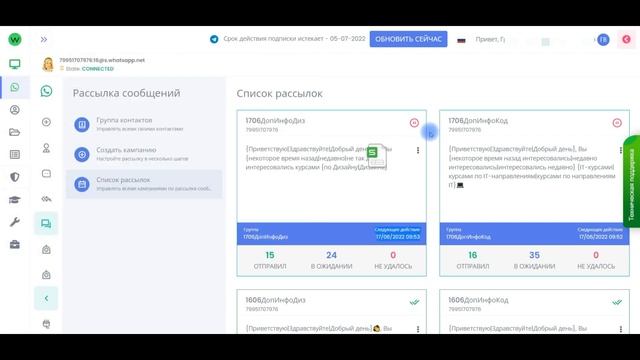Image resolution: width=640 pixels, height=360 pixels.
Task: Click the 1606ДопИнфоКод card title
Action: [x=478, y=300]
